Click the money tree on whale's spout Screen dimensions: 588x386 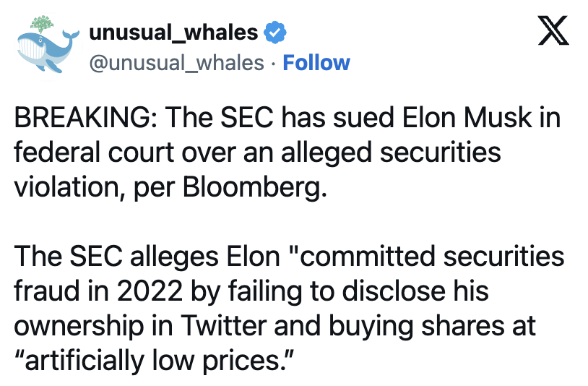tap(42, 23)
